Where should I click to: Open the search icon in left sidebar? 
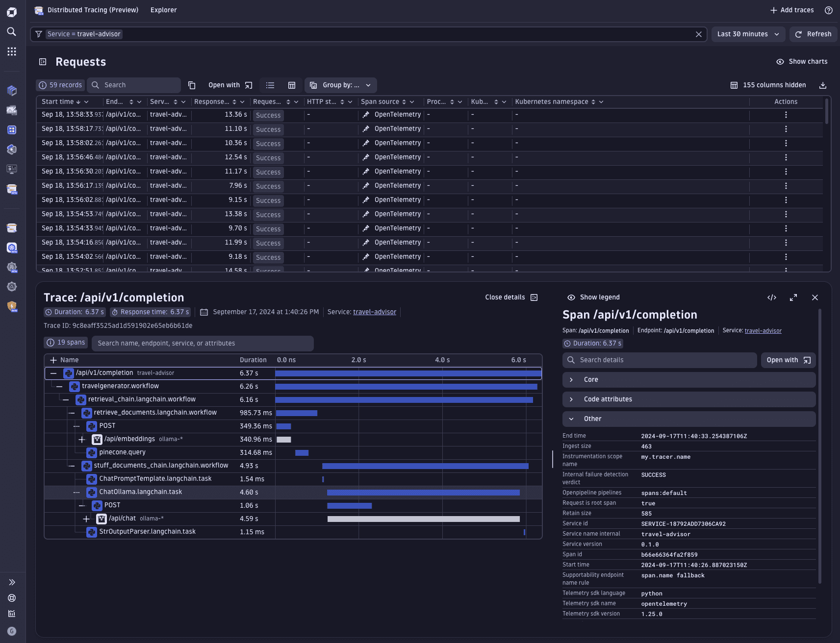point(12,32)
